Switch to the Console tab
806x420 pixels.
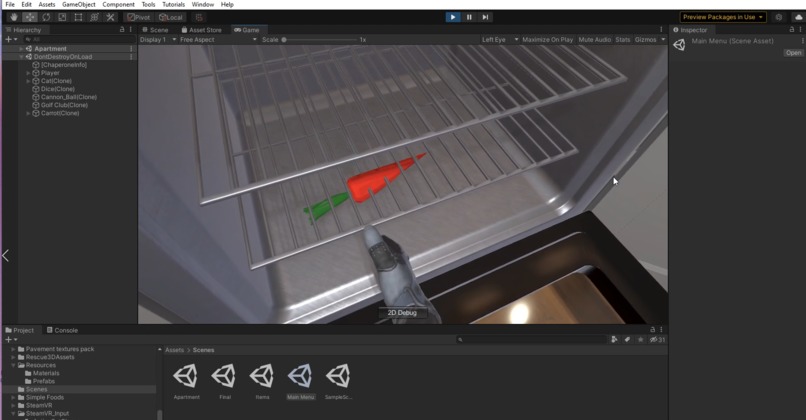[x=62, y=330]
